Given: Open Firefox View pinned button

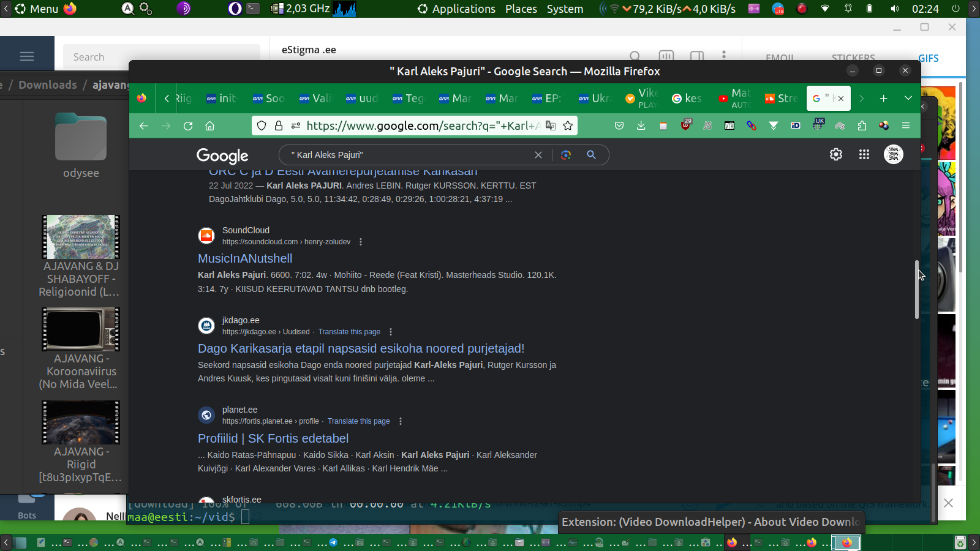Looking at the screenshot, I should [x=141, y=98].
